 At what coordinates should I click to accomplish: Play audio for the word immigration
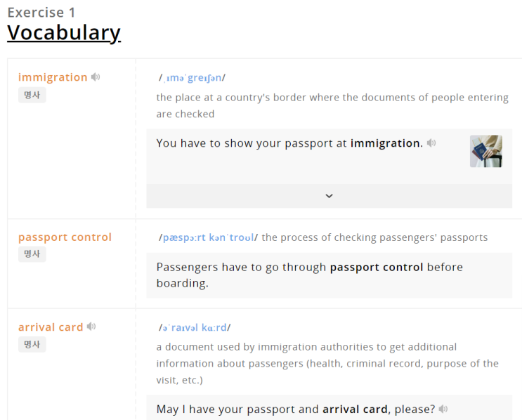(x=96, y=77)
